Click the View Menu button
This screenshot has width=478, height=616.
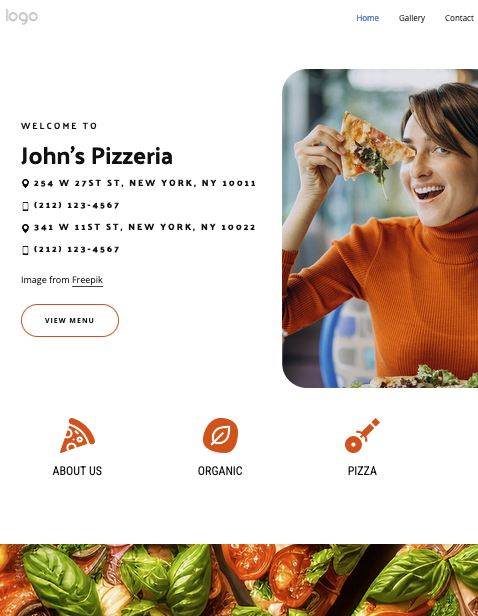pos(70,320)
